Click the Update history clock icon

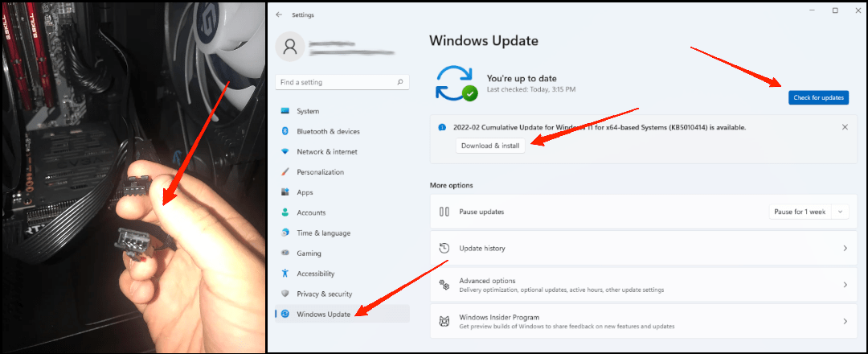[x=444, y=248]
